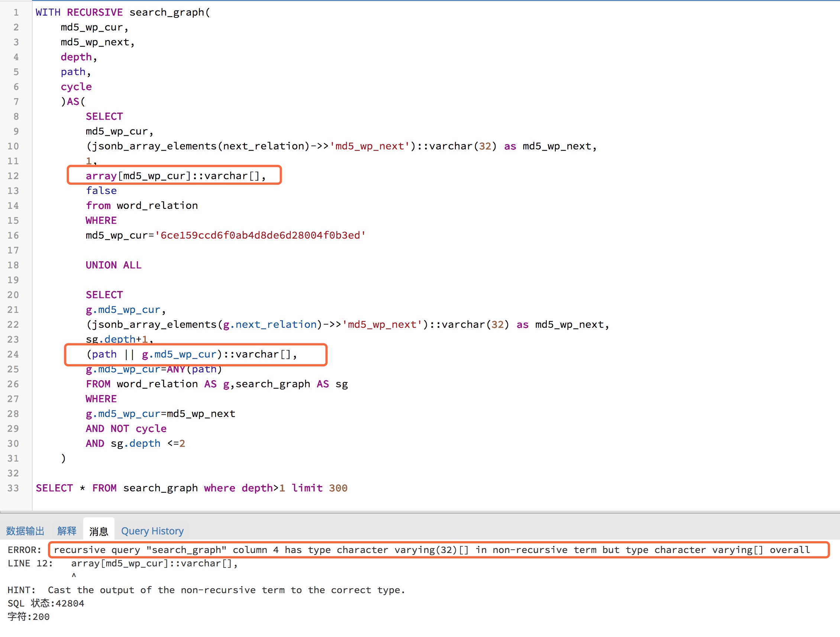Click the HINT line in messages
840x637 pixels.
(x=206, y=590)
